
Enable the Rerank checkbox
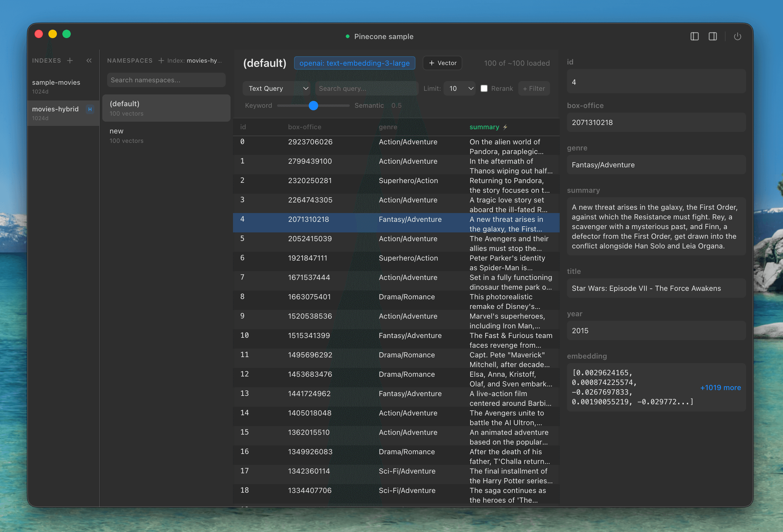[x=484, y=89]
